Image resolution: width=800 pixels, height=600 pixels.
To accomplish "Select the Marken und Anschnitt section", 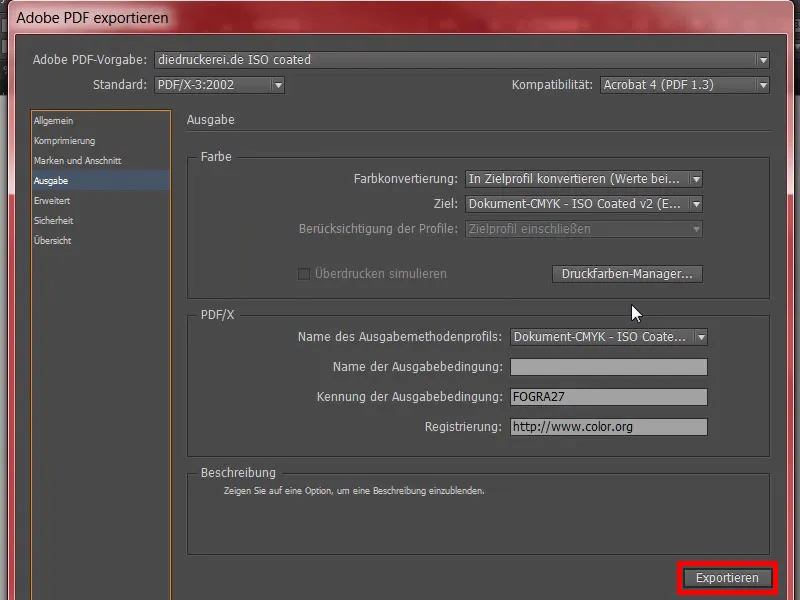I will pos(101,161).
